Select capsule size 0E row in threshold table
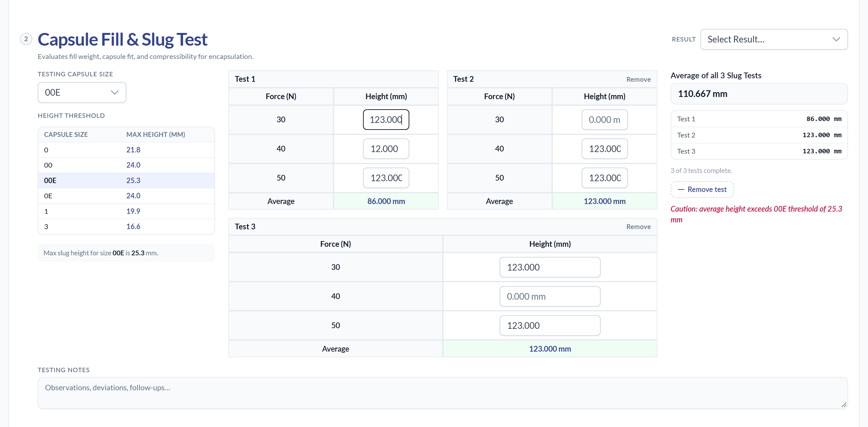 click(126, 196)
